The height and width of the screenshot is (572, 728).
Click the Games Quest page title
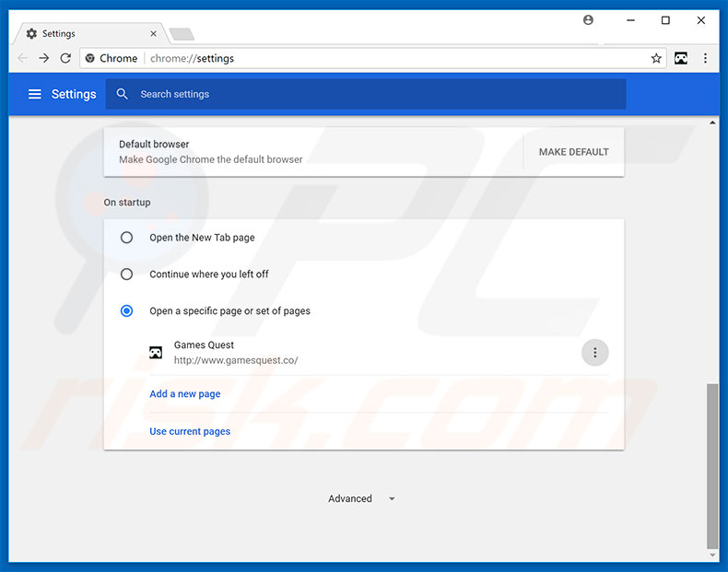tap(204, 344)
